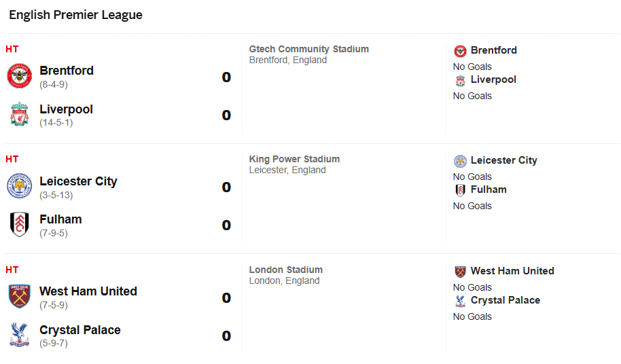Image resolution: width=621 pixels, height=364 pixels.
Task: Open the Crystal Palace team name link
Action: [x=80, y=330]
